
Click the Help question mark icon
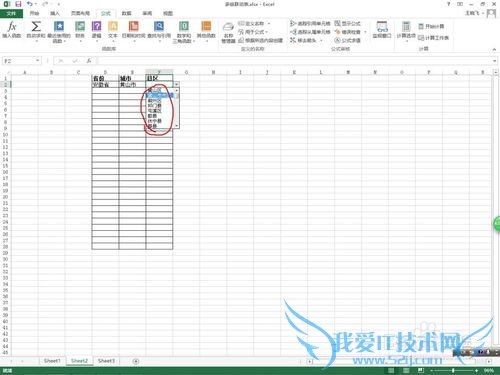(x=449, y=4)
